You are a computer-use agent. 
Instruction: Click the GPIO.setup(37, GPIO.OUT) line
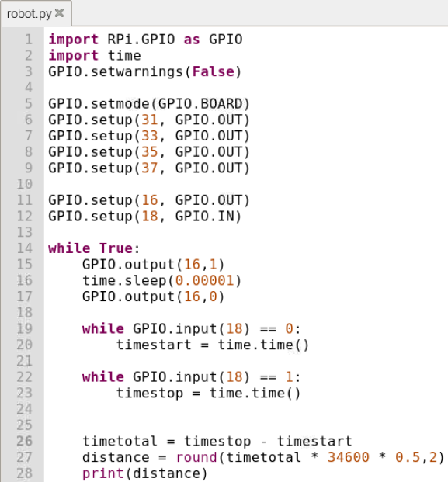click(x=149, y=168)
